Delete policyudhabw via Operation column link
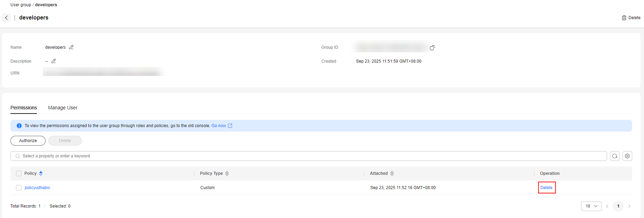644x218 pixels. [x=546, y=188]
